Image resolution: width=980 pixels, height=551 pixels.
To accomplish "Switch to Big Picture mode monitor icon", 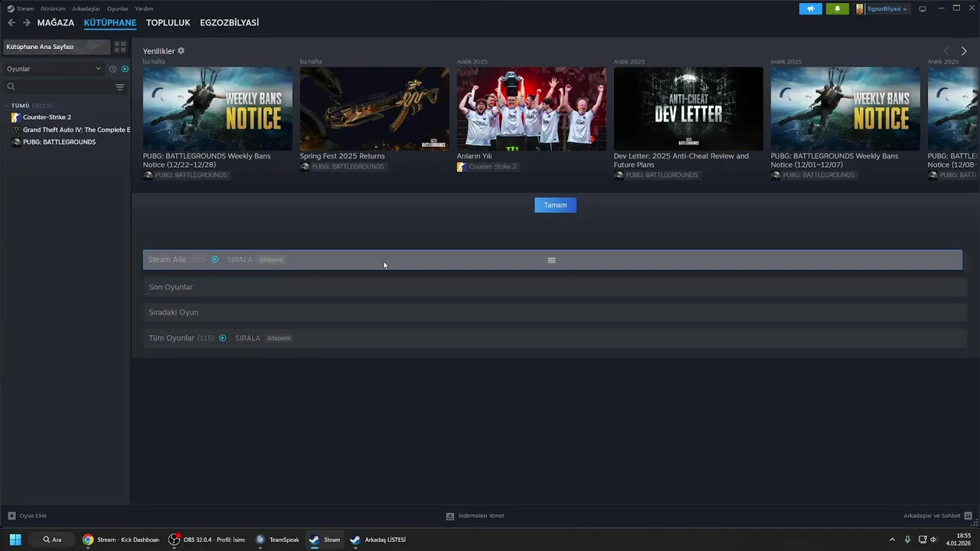I will pyautogui.click(x=923, y=9).
